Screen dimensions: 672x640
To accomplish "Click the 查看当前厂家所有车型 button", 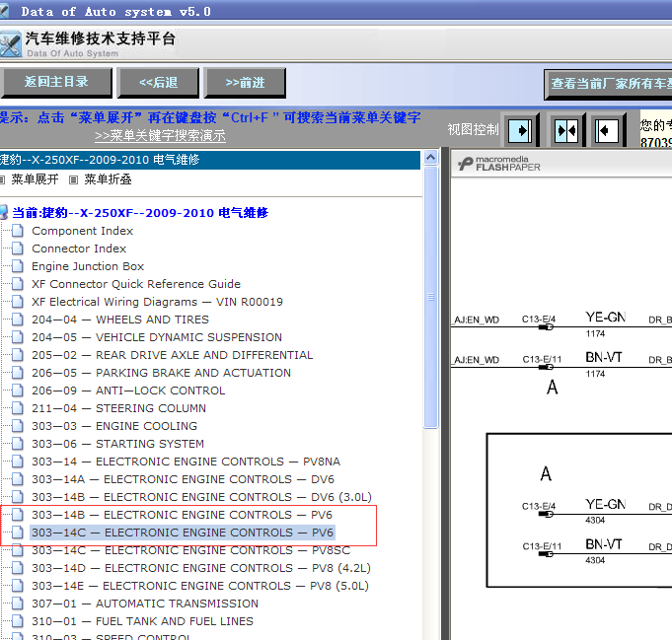I will tap(609, 84).
